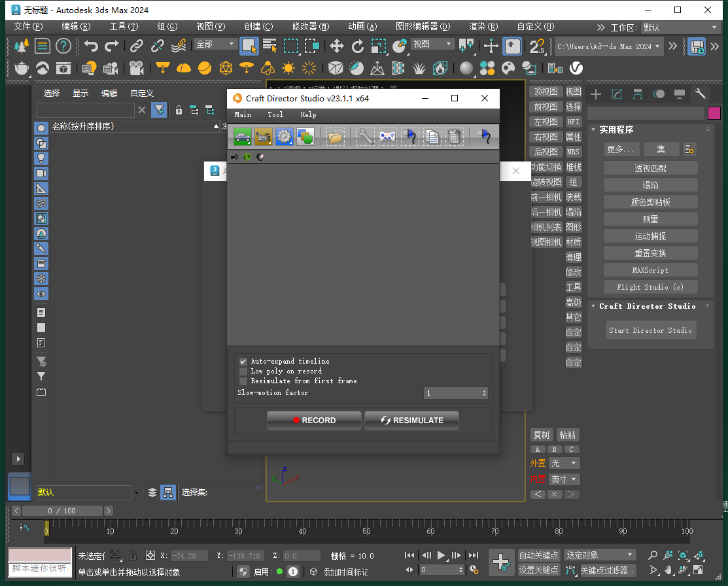Activate the Select and Move tool in 3ds Max
The image size is (728, 586).
(x=336, y=46)
